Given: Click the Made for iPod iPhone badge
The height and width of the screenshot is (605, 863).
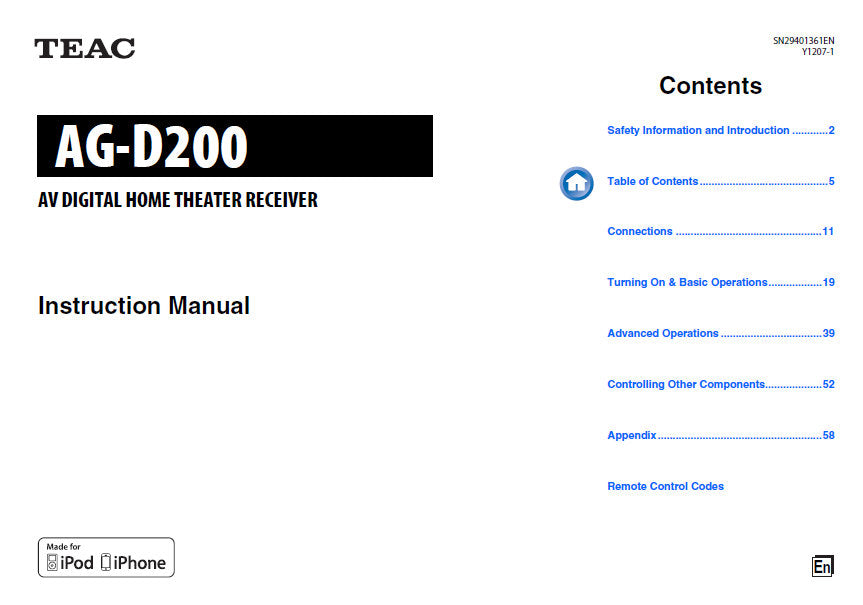Looking at the screenshot, I should pyautogui.click(x=106, y=557).
